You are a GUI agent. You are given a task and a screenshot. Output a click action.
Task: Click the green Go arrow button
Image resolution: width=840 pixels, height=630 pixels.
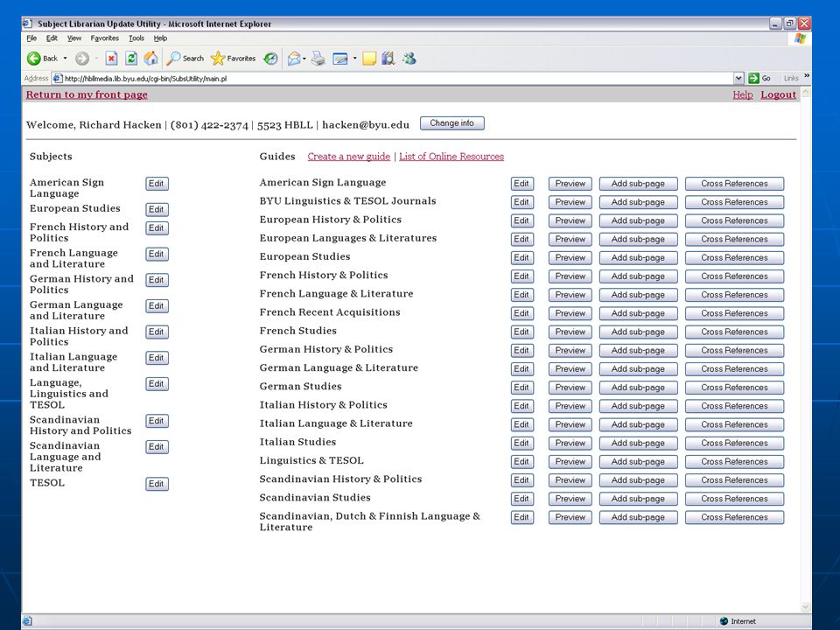[753, 78]
